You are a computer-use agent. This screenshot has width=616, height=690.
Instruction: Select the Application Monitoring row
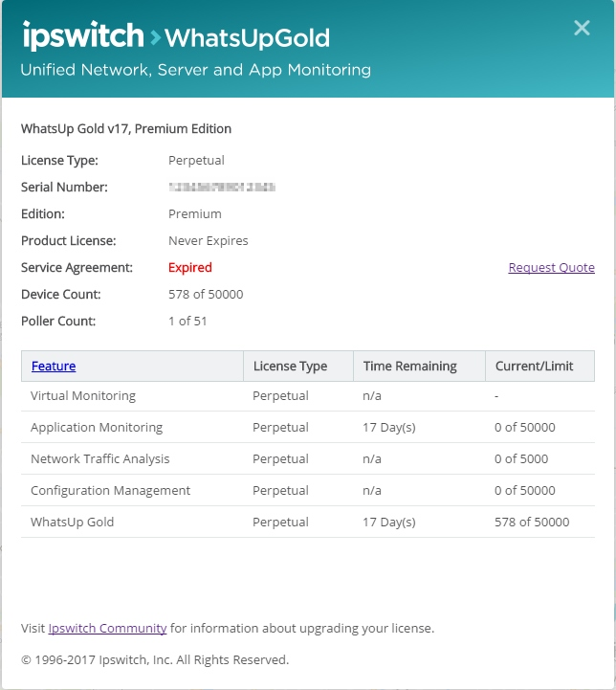[x=97, y=428]
